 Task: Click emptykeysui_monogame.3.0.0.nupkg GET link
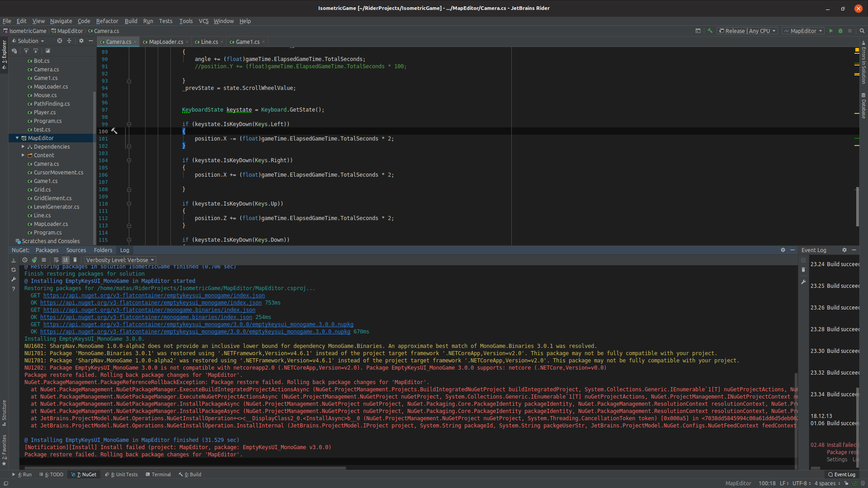(198, 324)
